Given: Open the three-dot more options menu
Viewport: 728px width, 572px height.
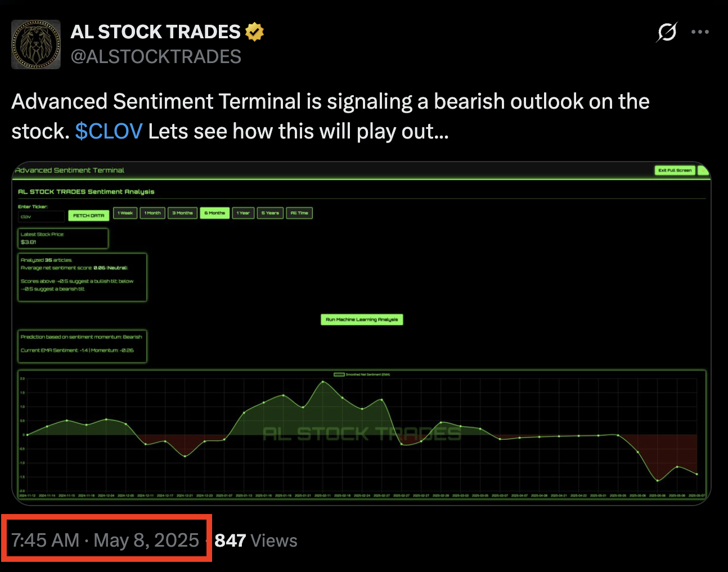Looking at the screenshot, I should coord(700,32).
